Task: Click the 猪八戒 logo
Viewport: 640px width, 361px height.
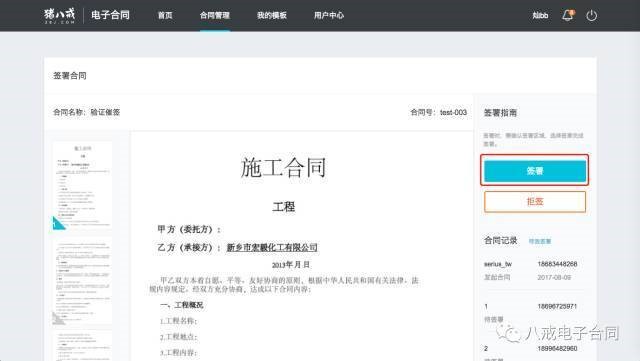Action: point(60,16)
